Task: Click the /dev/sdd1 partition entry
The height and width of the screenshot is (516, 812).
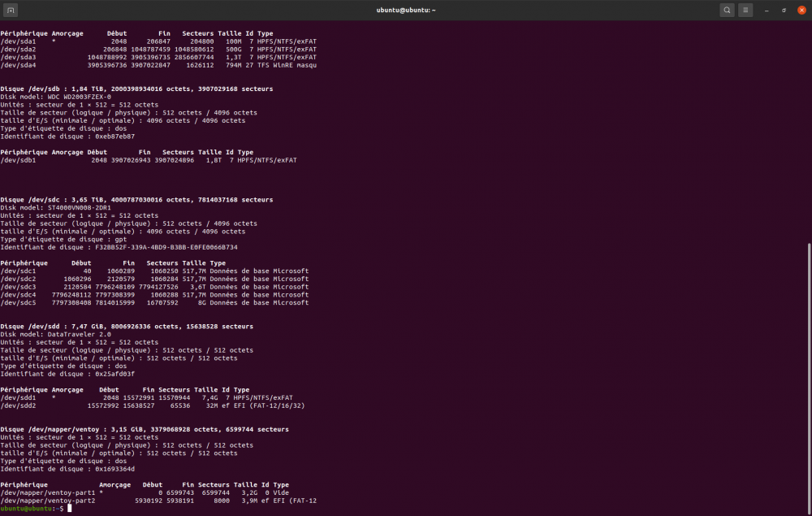Action: (x=146, y=398)
